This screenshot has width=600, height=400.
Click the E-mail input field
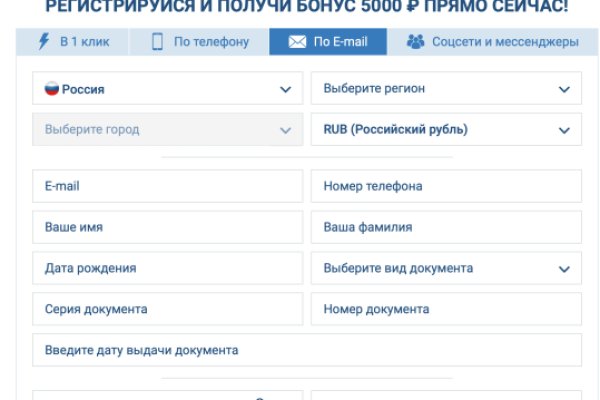[x=167, y=186]
